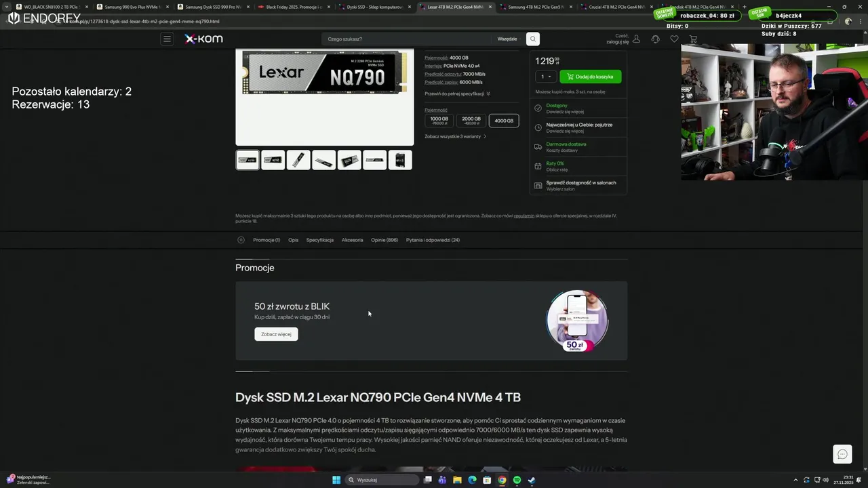The width and height of the screenshot is (868, 488).
Task: Click the BLIK 50 zł zwrotu phone image
Action: pos(577,321)
